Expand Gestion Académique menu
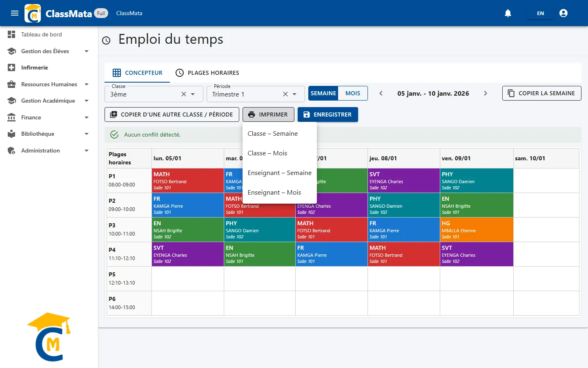Screen dimensions: 588x368 coord(49,101)
